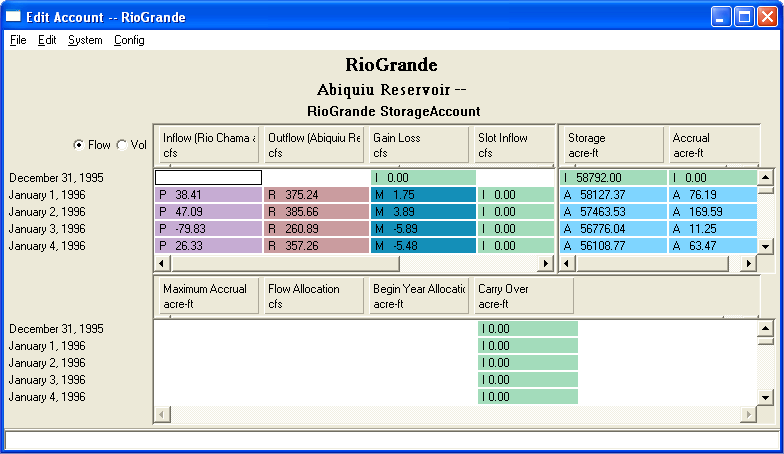Click left arrow of flow table horizontal scrollbar
784x454 pixels.
tap(162, 263)
